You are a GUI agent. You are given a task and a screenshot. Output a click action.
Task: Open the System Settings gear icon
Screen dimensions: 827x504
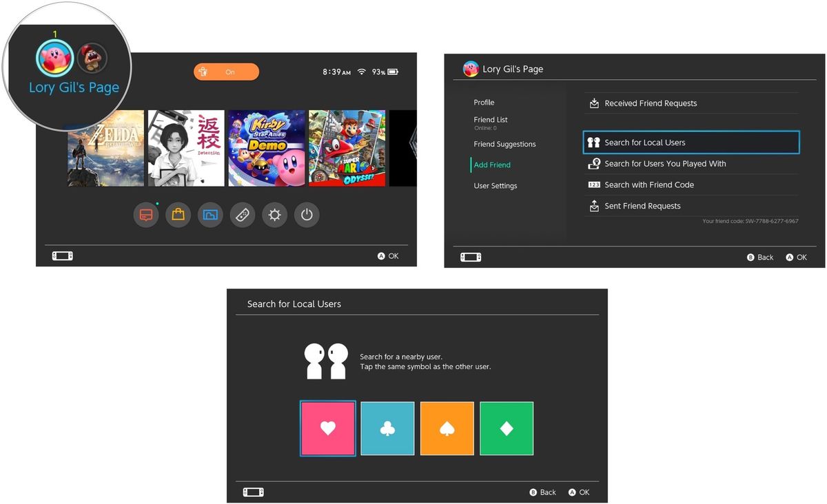pyautogui.click(x=274, y=215)
